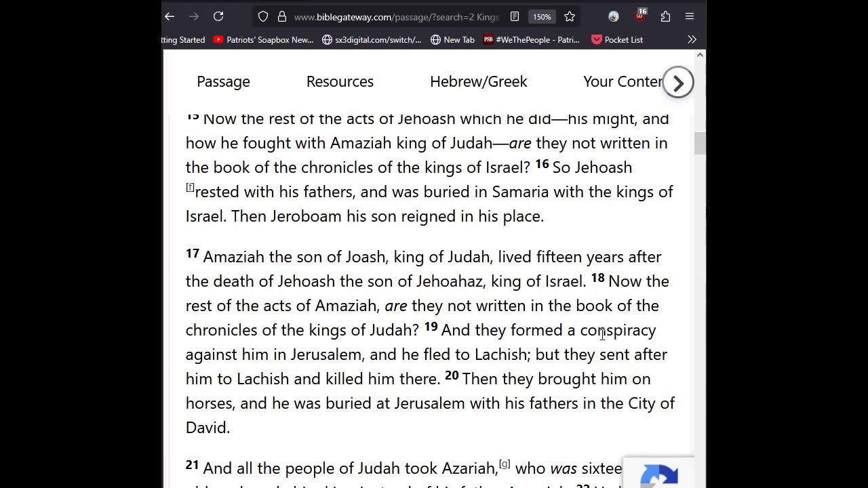Click the word 'Samaria' in verse 16
This screenshot has width=868, height=488.
[x=520, y=192]
